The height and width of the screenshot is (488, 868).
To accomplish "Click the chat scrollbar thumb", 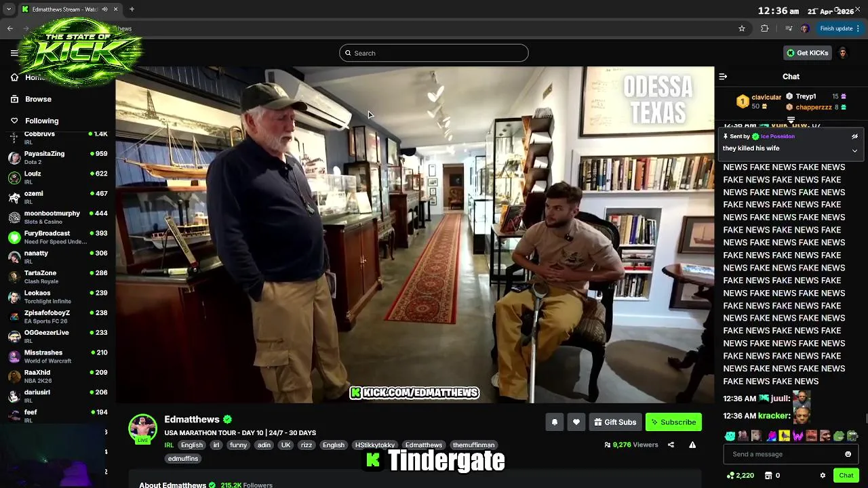I will click(865, 419).
